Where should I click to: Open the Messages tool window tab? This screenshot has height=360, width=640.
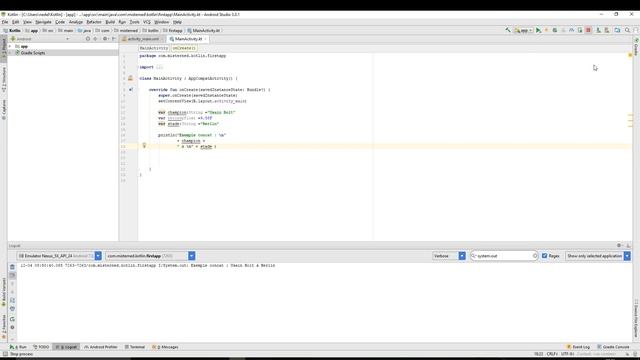(x=165, y=347)
